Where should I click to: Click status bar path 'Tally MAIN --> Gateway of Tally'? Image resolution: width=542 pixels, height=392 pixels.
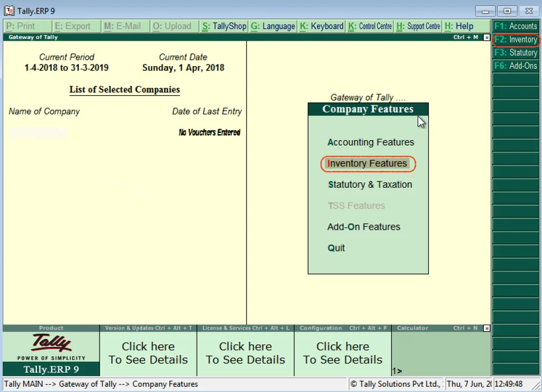point(60,384)
